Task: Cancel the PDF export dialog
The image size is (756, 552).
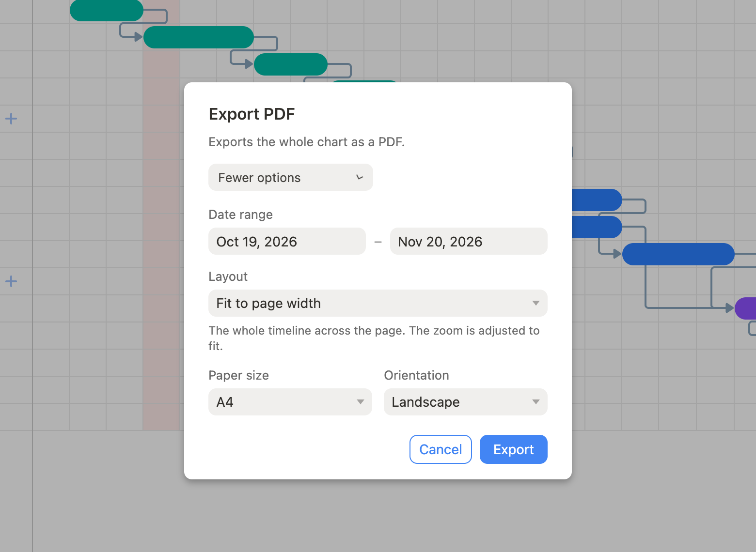Action: (441, 449)
